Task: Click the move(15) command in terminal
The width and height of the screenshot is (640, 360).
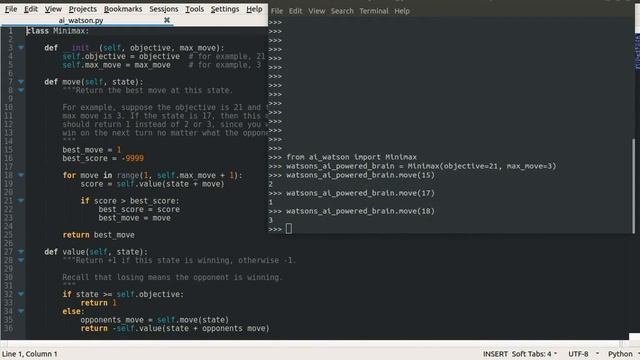Action: tap(360, 175)
